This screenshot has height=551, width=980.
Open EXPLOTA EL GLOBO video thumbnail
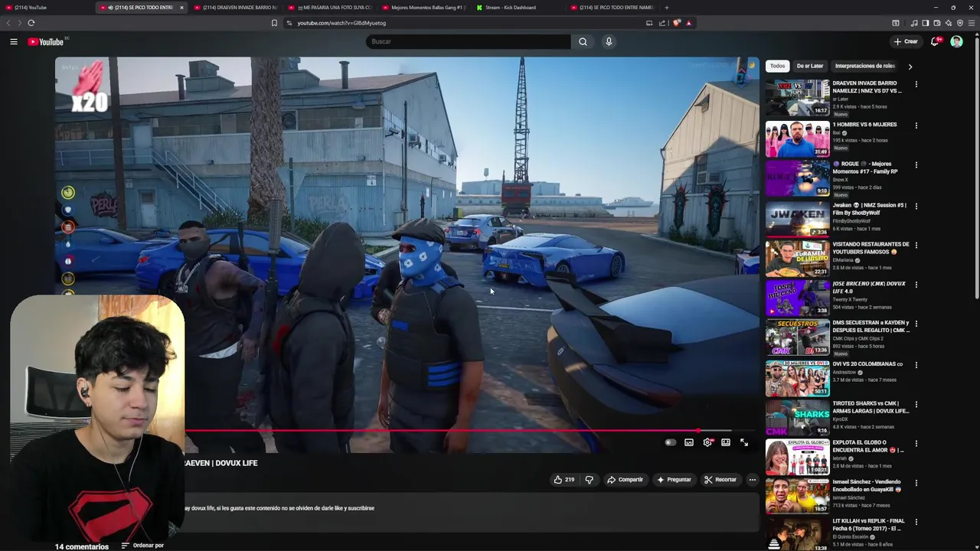point(797,457)
